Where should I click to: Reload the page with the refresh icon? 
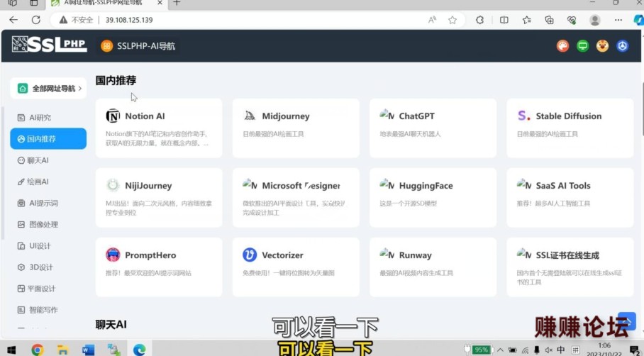point(36,20)
